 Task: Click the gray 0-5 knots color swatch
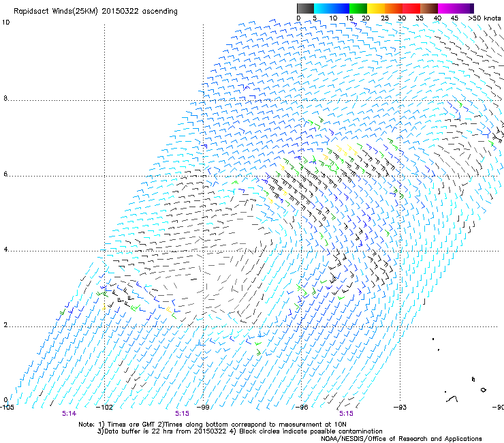coord(305,8)
